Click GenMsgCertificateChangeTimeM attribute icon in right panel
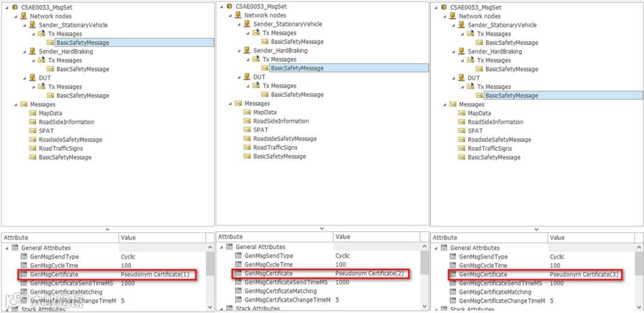This screenshot has height=313, width=644. pyautogui.click(x=453, y=301)
